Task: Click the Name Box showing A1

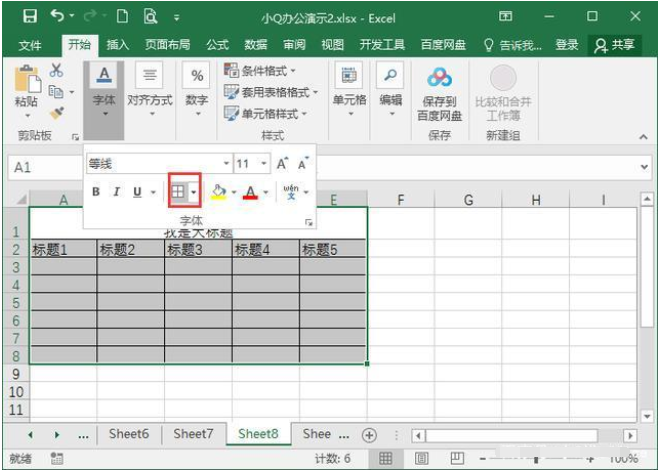Action: pyautogui.click(x=40, y=167)
